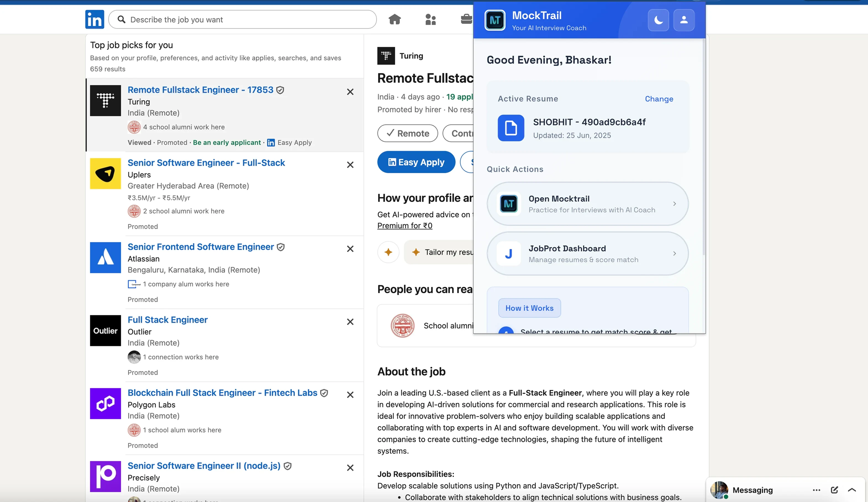Open Remote Fullstack Engineer - 17853 listing
868x502 pixels.
pyautogui.click(x=201, y=90)
